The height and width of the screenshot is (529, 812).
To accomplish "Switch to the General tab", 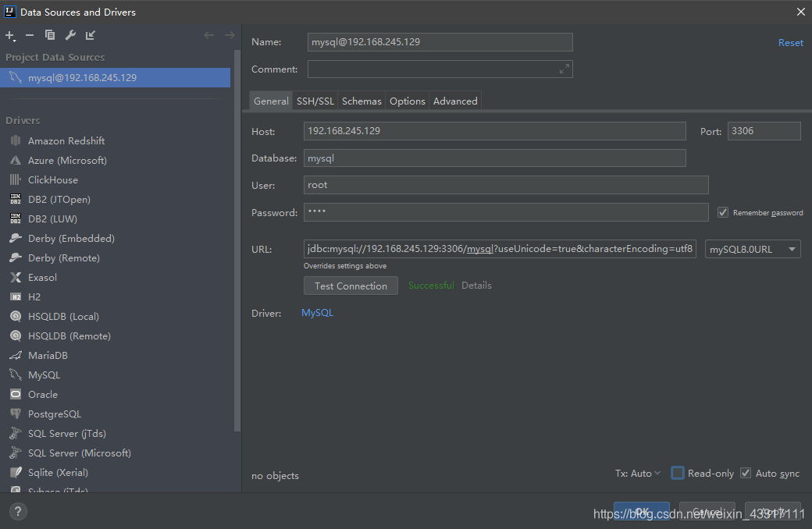I will pyautogui.click(x=271, y=101).
